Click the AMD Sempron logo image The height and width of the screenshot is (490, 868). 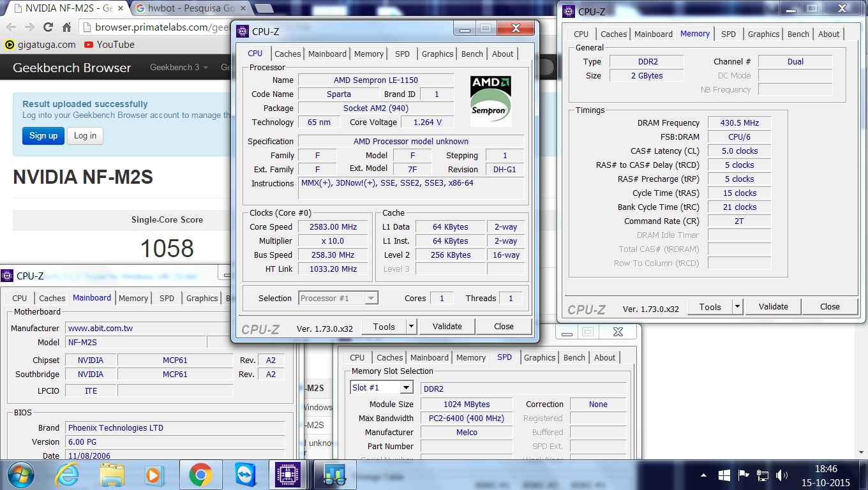[491, 100]
